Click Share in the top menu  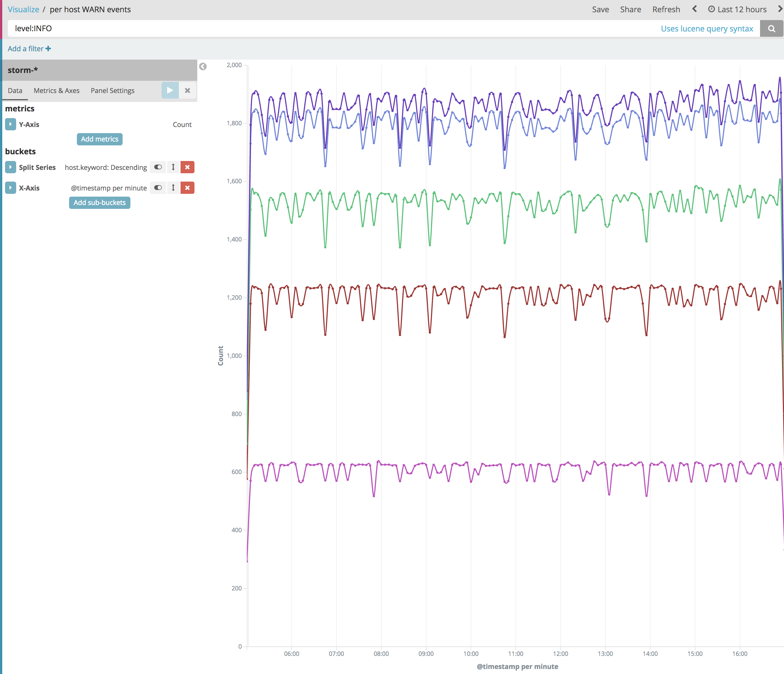point(630,9)
